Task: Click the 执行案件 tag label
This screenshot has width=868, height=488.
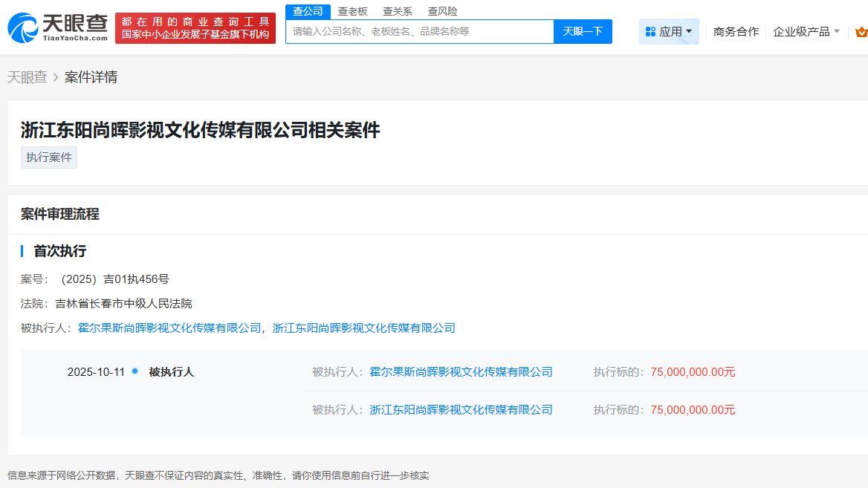Action: click(x=49, y=157)
